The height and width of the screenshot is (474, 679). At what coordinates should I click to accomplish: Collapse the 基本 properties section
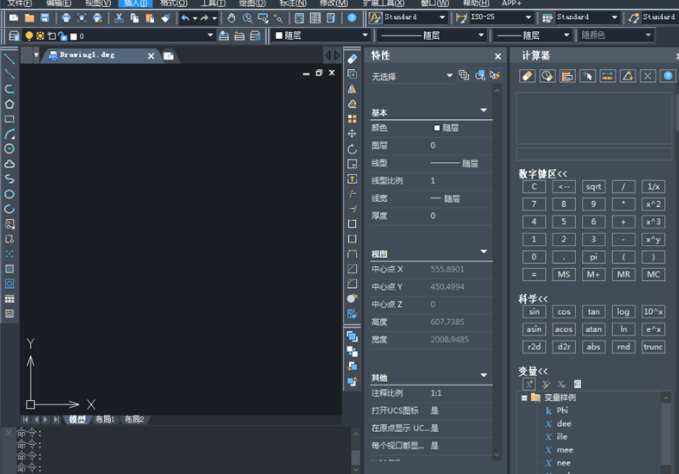(484, 110)
